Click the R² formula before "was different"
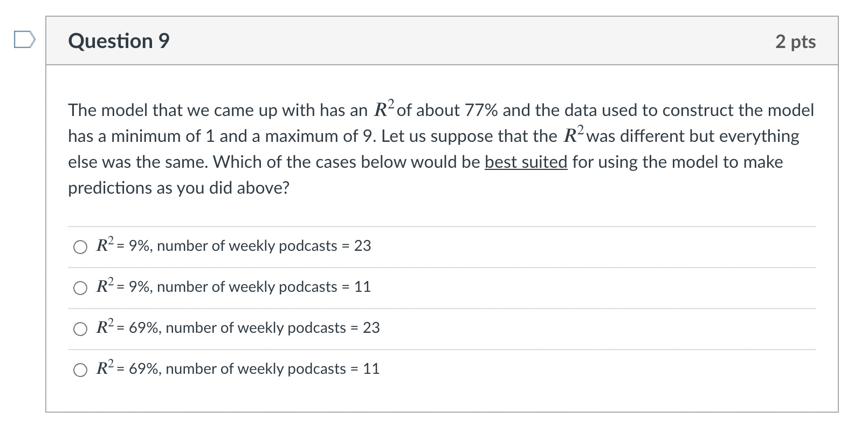The image size is (868, 431). coord(574,134)
